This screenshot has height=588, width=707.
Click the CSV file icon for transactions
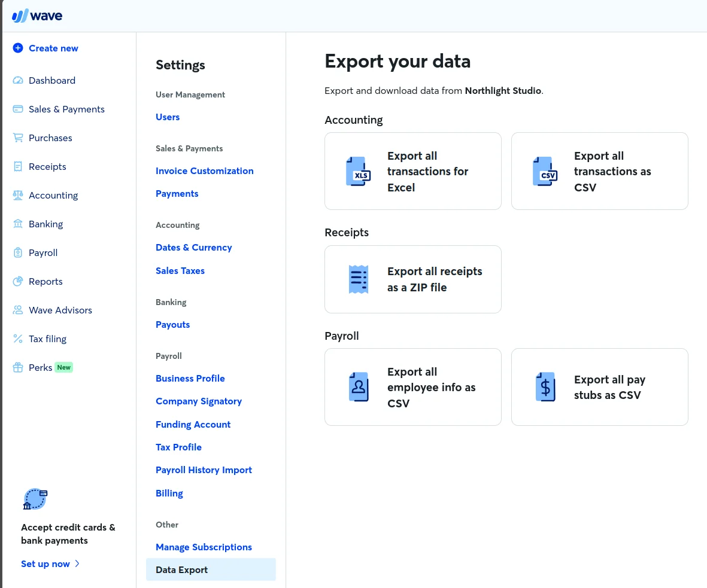pyautogui.click(x=545, y=171)
